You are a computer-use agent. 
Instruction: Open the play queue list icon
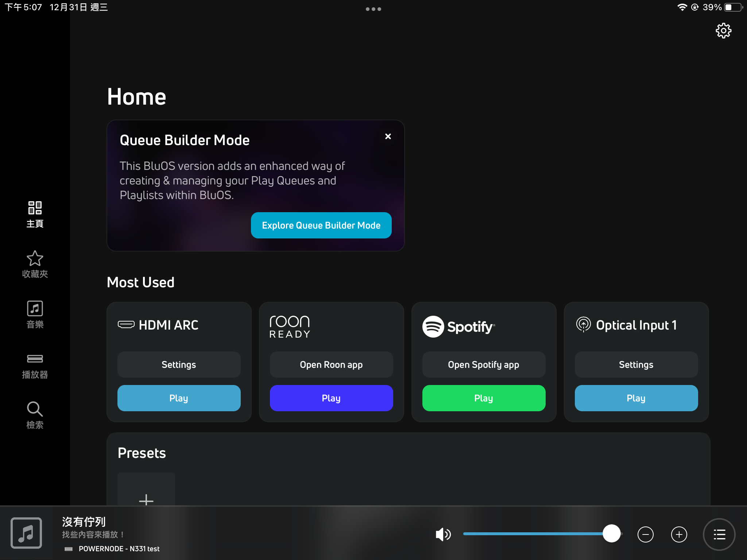tap(719, 534)
